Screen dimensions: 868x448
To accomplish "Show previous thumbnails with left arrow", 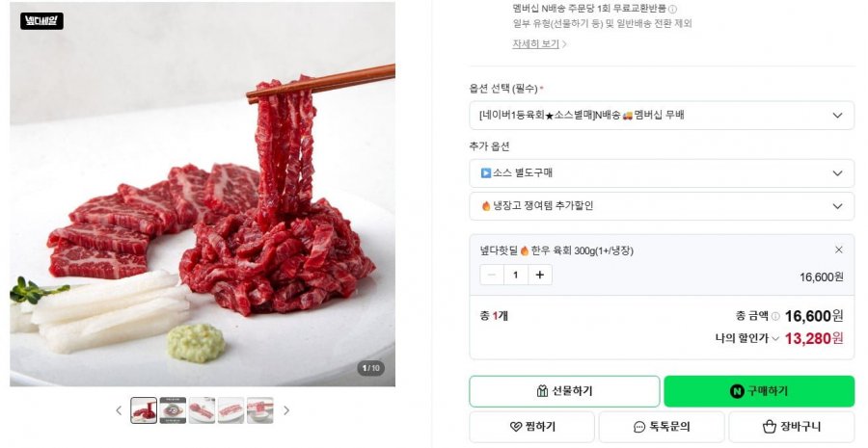I will [x=119, y=410].
